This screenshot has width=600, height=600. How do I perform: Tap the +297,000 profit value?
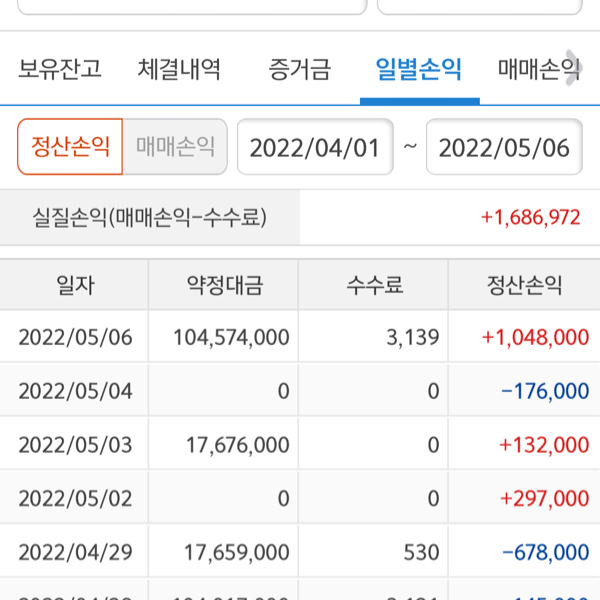click(544, 498)
